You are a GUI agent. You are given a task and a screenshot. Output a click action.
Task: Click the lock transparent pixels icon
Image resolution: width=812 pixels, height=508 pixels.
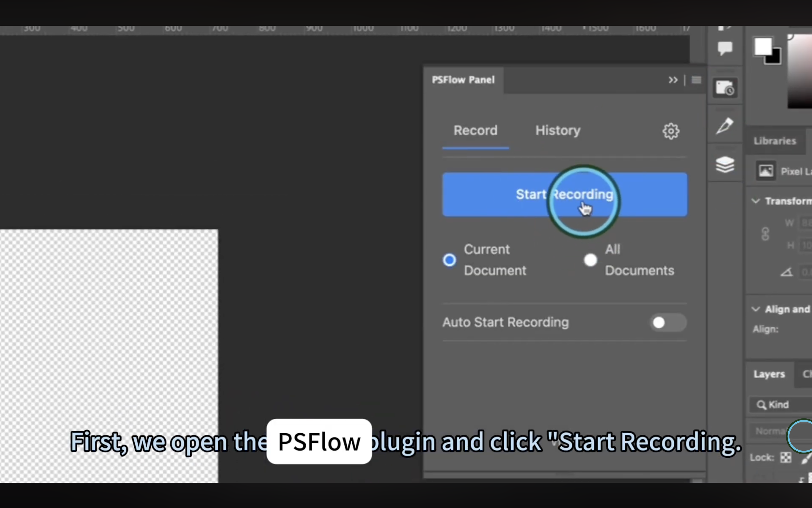click(x=786, y=457)
